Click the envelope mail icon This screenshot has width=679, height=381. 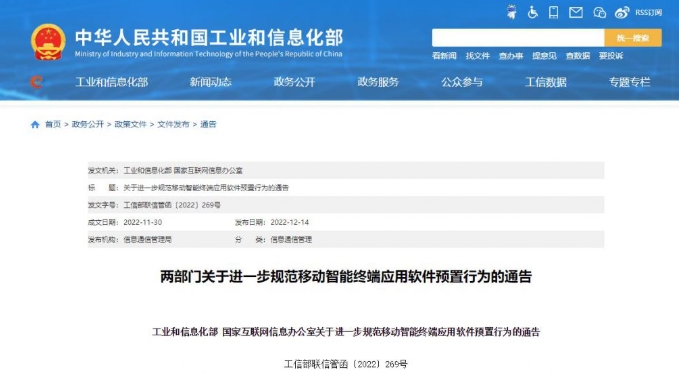pyautogui.click(x=576, y=13)
